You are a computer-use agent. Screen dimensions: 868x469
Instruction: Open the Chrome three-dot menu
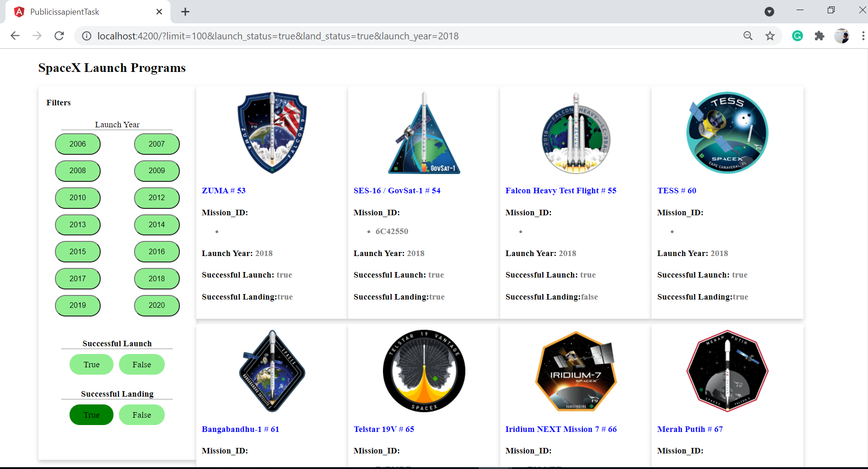[862, 36]
